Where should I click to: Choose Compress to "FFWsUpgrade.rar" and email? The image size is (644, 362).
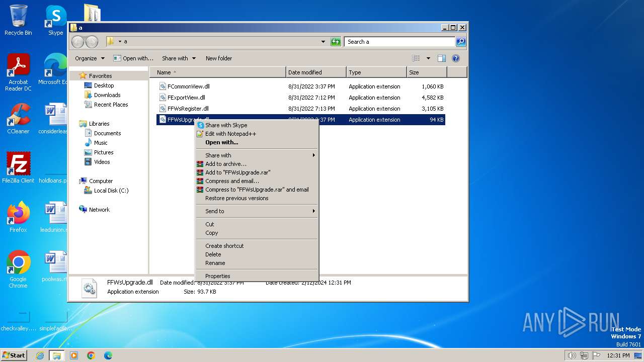257,190
